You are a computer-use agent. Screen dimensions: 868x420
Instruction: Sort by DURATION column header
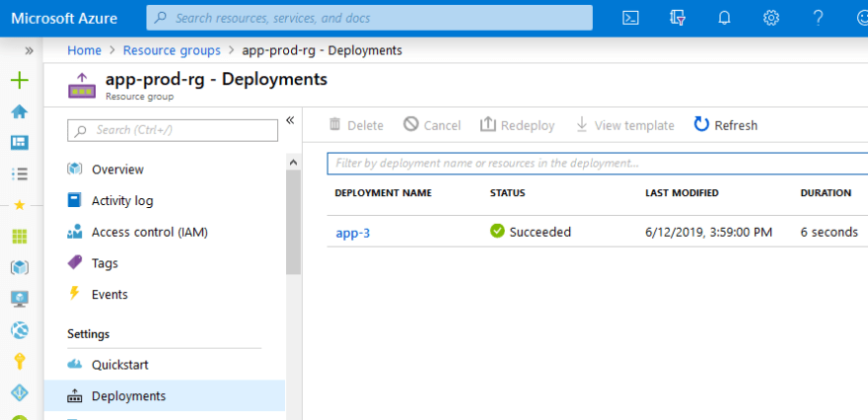pos(826,193)
